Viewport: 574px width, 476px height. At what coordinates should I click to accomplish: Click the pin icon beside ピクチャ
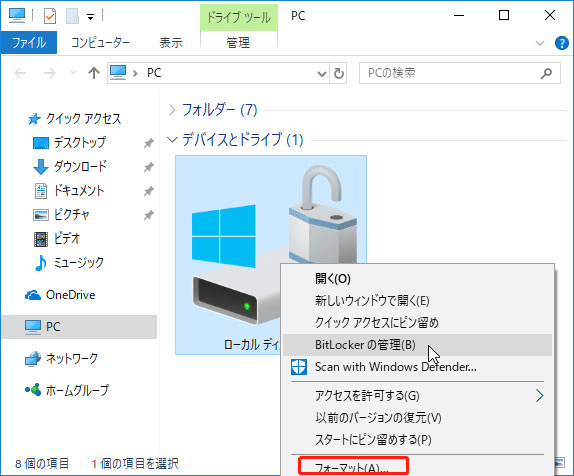point(148,215)
